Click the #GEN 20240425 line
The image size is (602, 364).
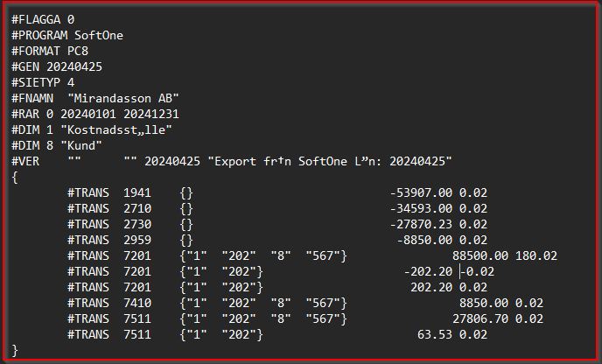[57, 66]
